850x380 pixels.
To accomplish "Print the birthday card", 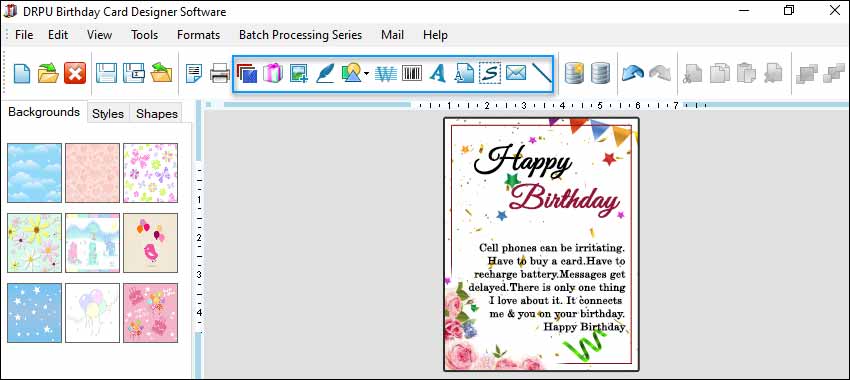I will (220, 73).
